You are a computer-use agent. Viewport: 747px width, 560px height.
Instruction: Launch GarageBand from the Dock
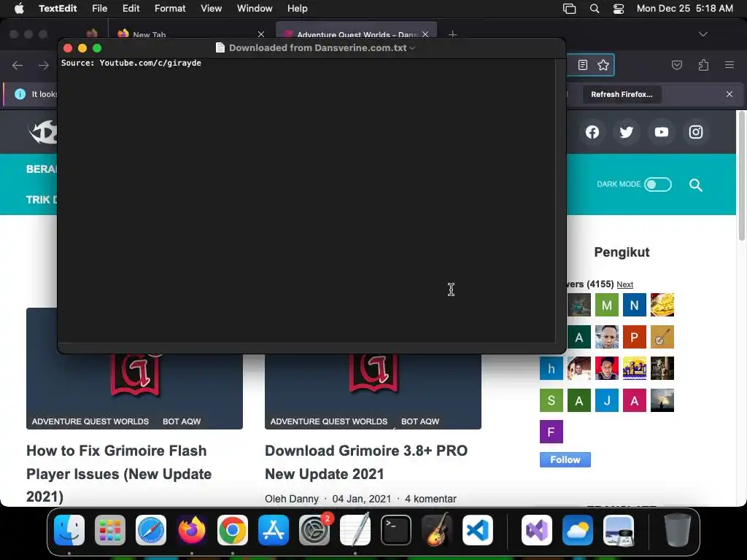click(x=436, y=530)
